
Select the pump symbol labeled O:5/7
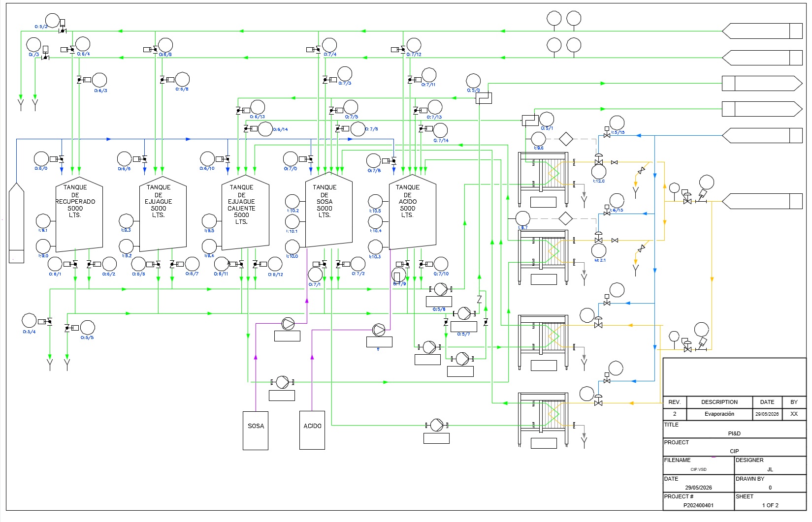pos(464,313)
